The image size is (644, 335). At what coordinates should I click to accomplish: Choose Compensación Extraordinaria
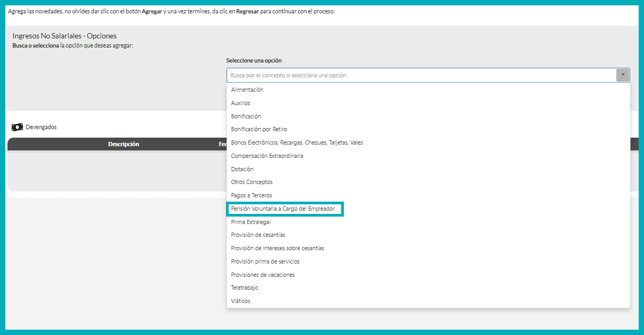point(428,156)
